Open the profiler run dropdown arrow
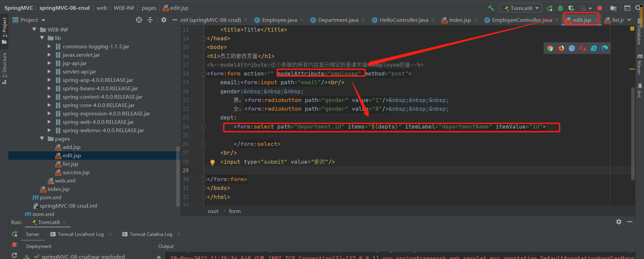644x259 pixels. pos(590,8)
